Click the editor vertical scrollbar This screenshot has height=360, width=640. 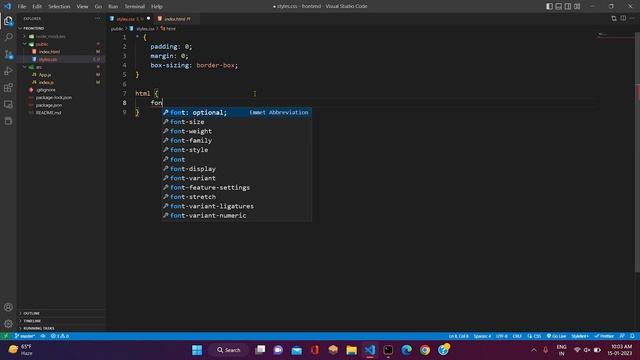[x=637, y=151]
